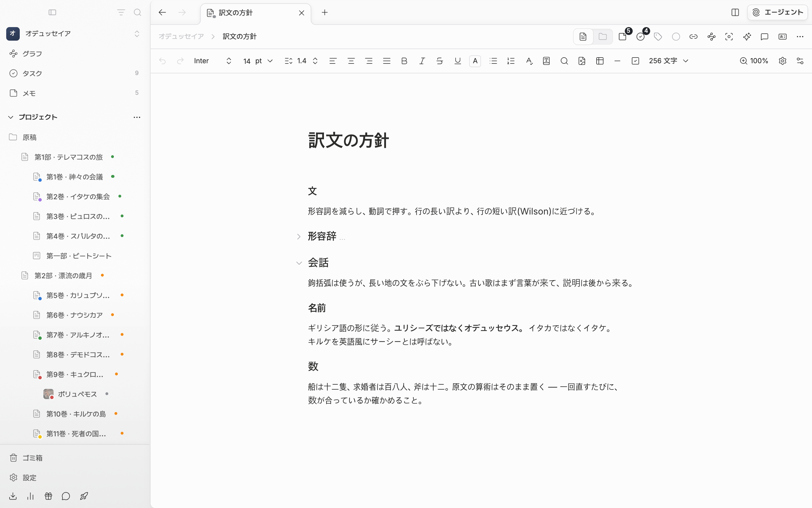
Task: Open the text color A button
Action: pyautogui.click(x=475, y=61)
